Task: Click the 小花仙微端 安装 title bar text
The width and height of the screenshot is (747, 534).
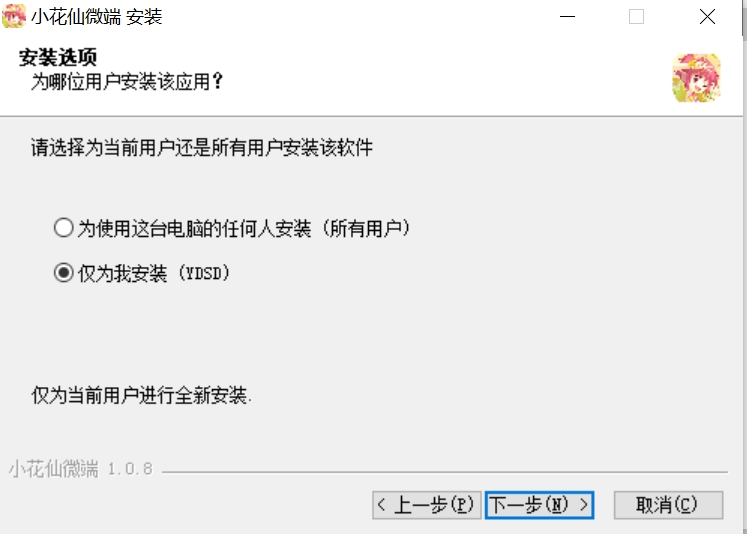Action: click(97, 17)
